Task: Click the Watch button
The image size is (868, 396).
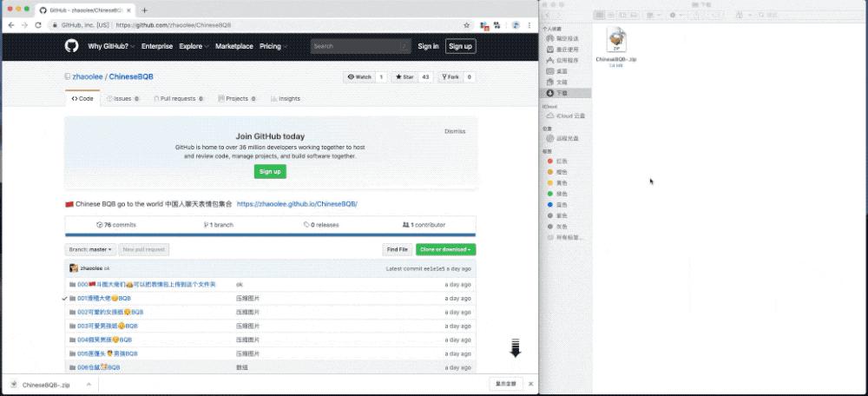Action: [x=359, y=77]
